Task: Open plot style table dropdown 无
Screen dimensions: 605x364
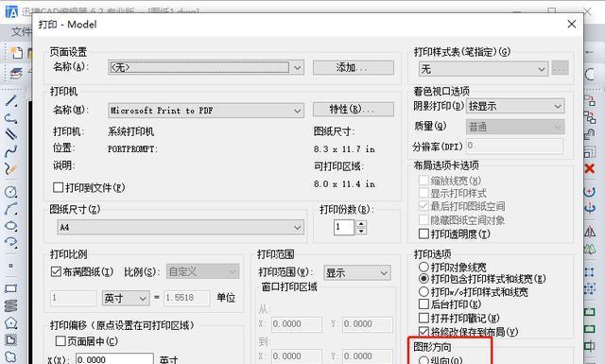Action: (483, 69)
